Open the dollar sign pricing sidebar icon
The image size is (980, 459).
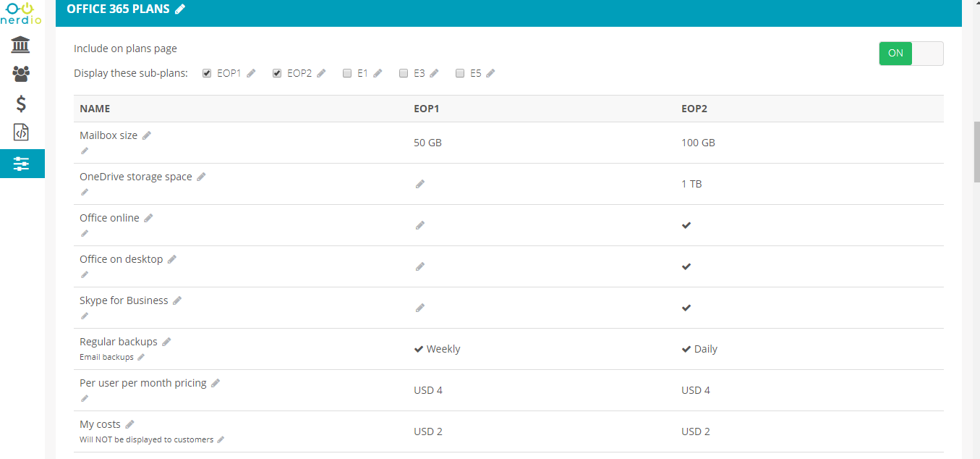coord(21,104)
